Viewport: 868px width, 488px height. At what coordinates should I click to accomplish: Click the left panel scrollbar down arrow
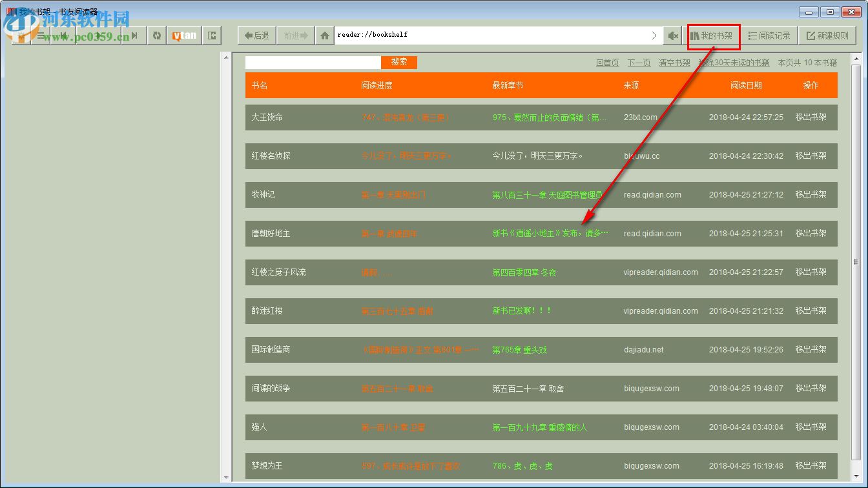(x=226, y=477)
